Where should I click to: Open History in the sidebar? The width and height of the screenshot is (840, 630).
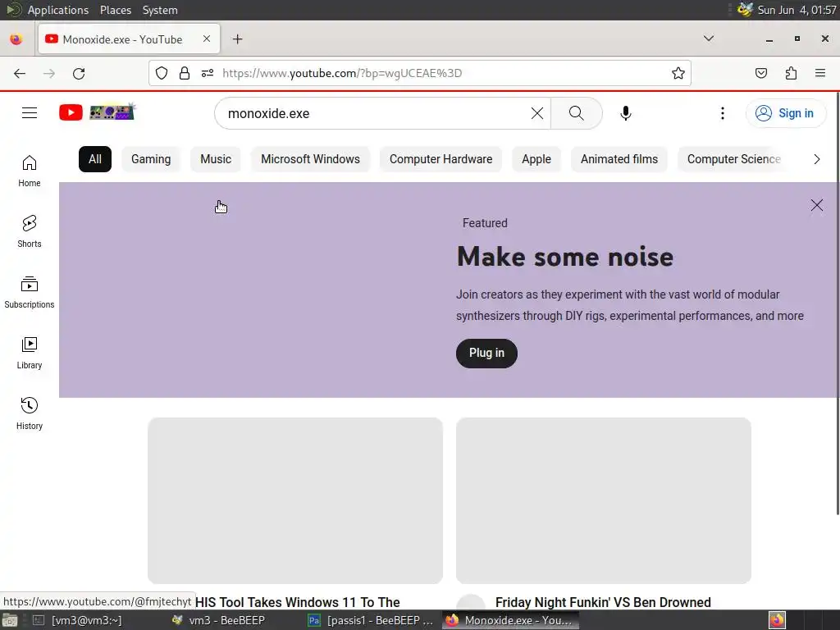pos(30,413)
